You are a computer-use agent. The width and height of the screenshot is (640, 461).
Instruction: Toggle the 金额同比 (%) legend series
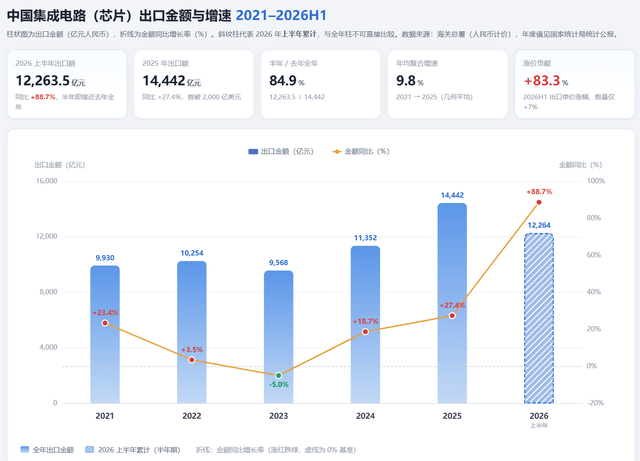click(x=361, y=151)
